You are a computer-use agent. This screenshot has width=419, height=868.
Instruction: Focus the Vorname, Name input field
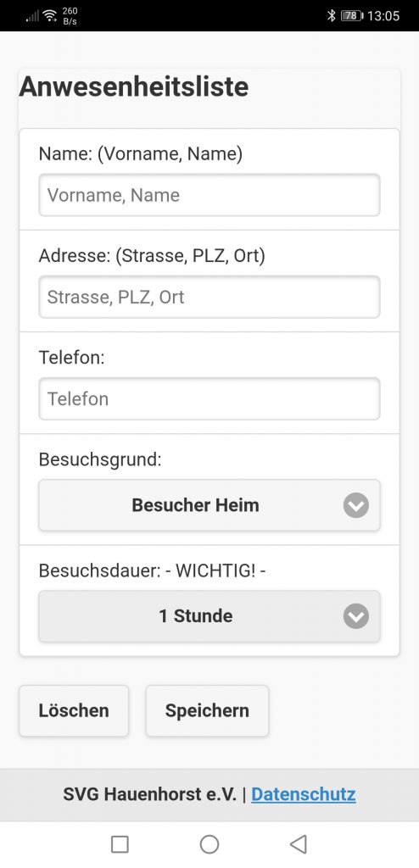[x=209, y=195]
